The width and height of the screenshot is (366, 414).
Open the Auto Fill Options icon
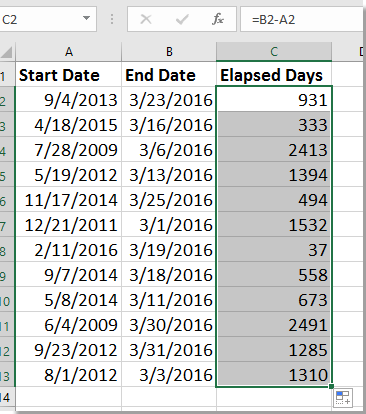click(x=343, y=398)
